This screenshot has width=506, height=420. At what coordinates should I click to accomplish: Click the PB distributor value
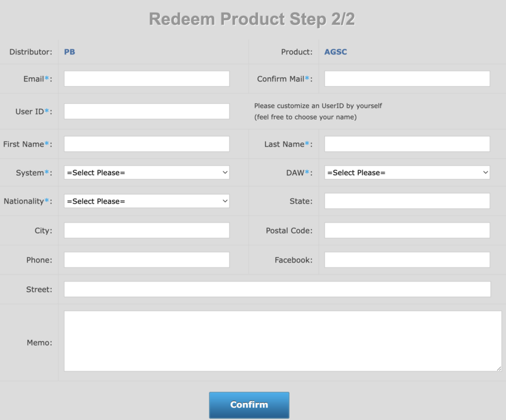point(70,52)
